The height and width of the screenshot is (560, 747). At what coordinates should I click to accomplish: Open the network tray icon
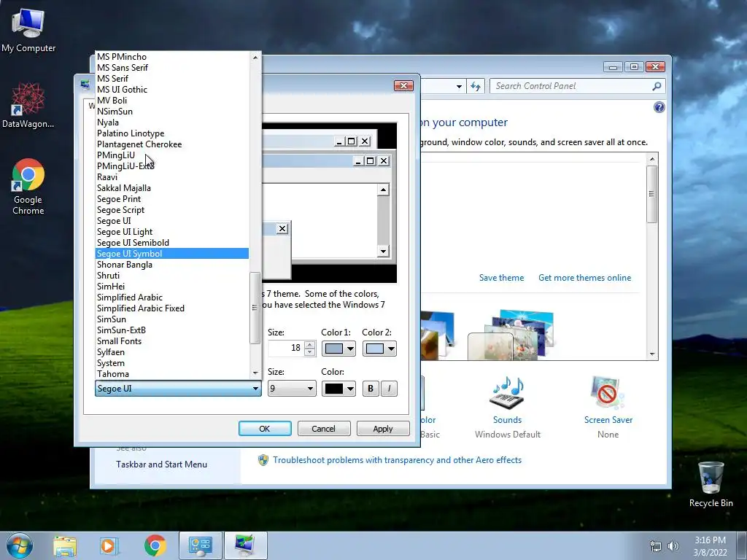click(x=656, y=546)
